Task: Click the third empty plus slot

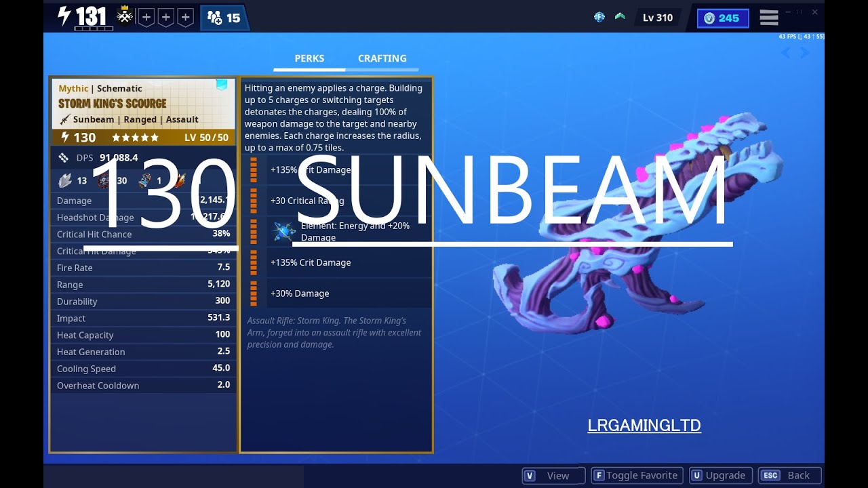Action: 185,17
